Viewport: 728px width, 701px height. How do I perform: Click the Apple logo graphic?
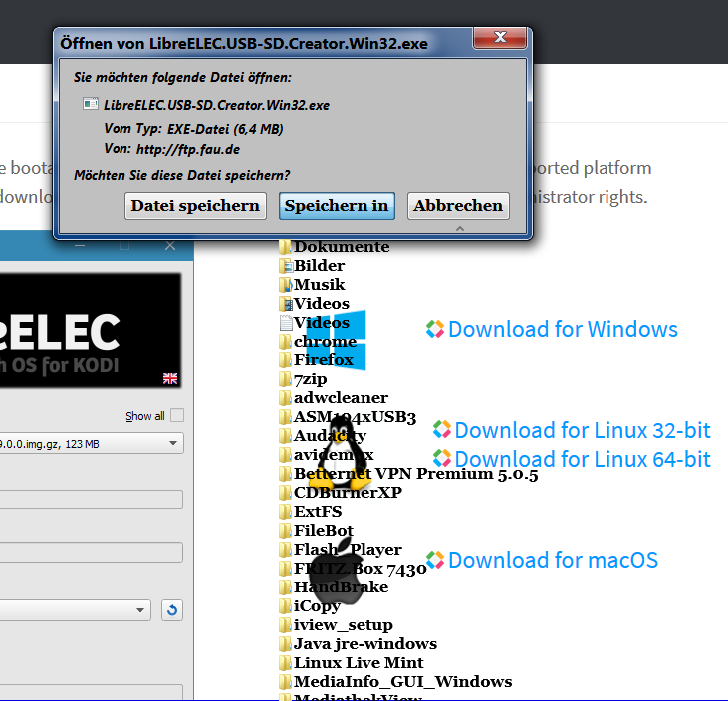336,572
